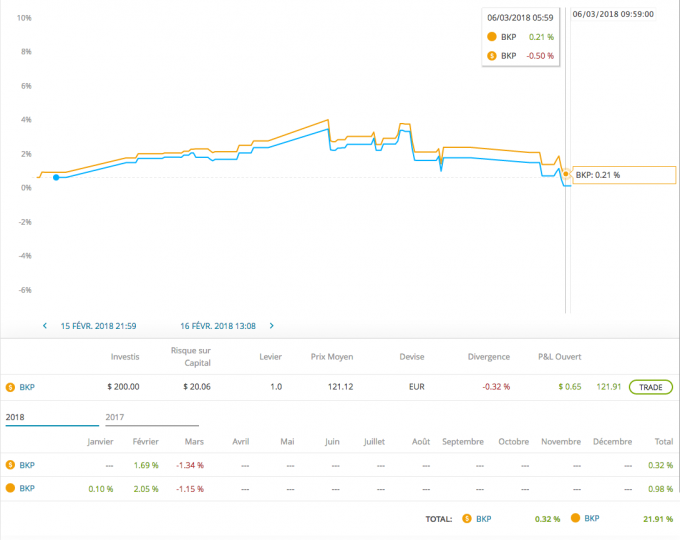The width and height of the screenshot is (680, 540).
Task: Click the plain orange circle icon in TOTAL row
Action: point(575,518)
